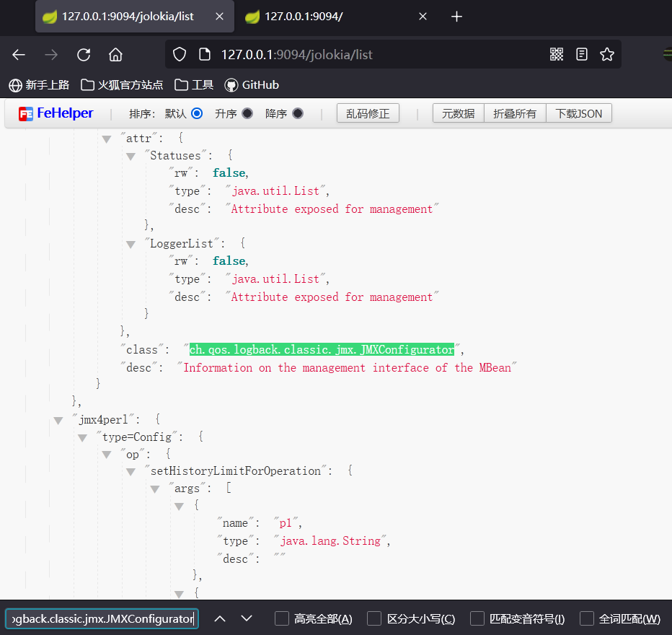The width and height of the screenshot is (672, 635).
Task: Click the highlighted JMXConfigurator class value
Action: (322, 349)
